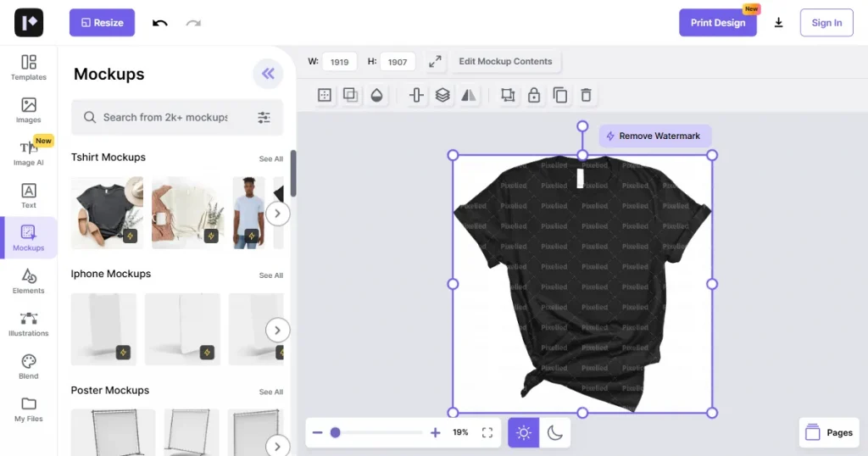Select the first poster mockup thumbnail
Viewport: 868px width, 456px height.
pyautogui.click(x=113, y=433)
